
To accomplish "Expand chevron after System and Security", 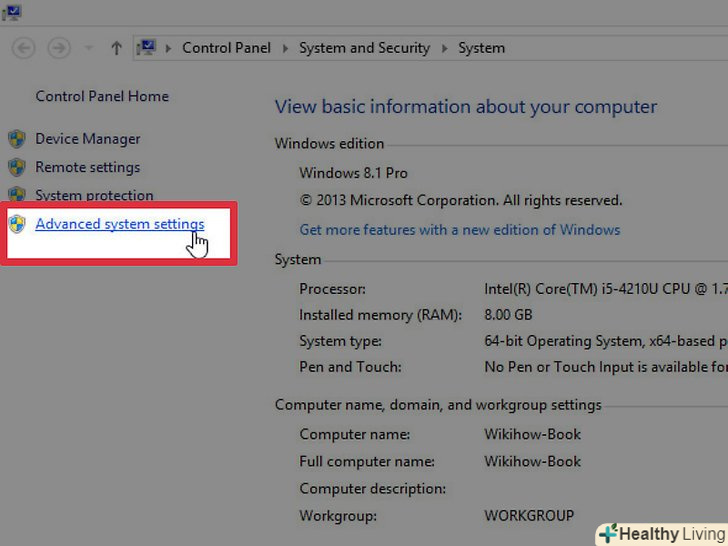I will pos(445,48).
